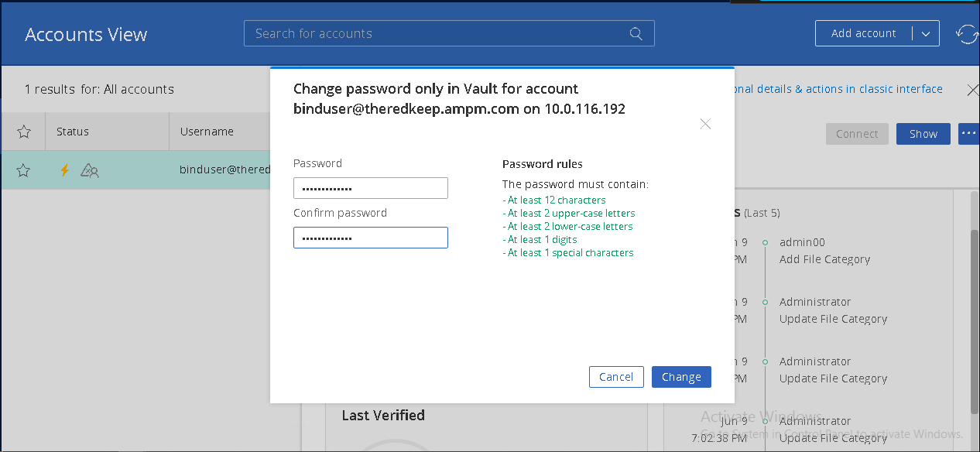
Task: Click the Password input field
Action: [370, 187]
